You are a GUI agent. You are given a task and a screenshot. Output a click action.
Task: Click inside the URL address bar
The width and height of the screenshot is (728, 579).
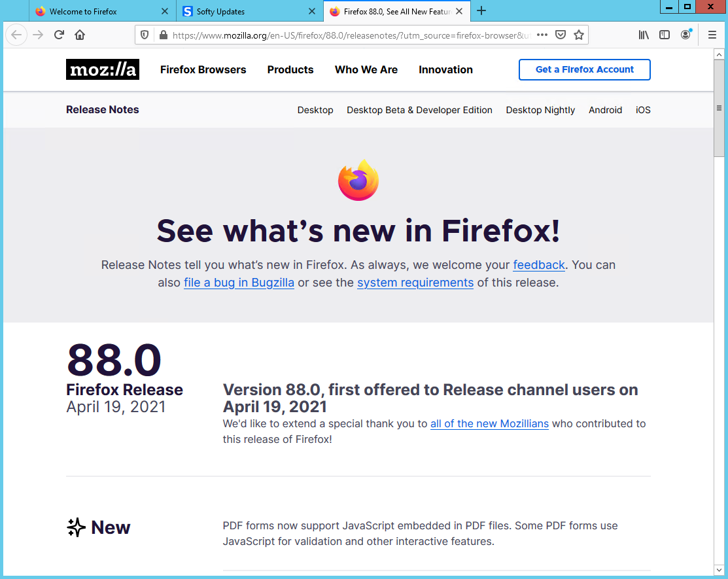pyautogui.click(x=351, y=35)
